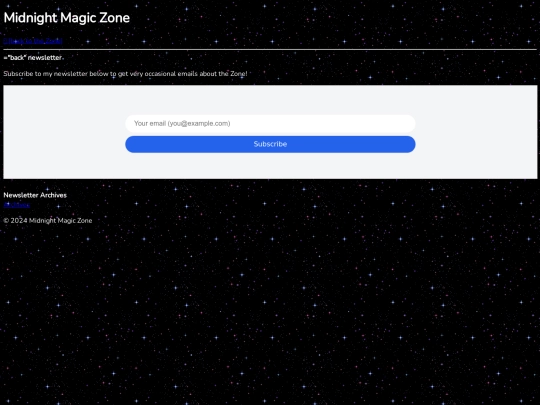The width and height of the screenshot is (540, 405).
Task: Click the "back" newsletter heading text
Action: 33,58
